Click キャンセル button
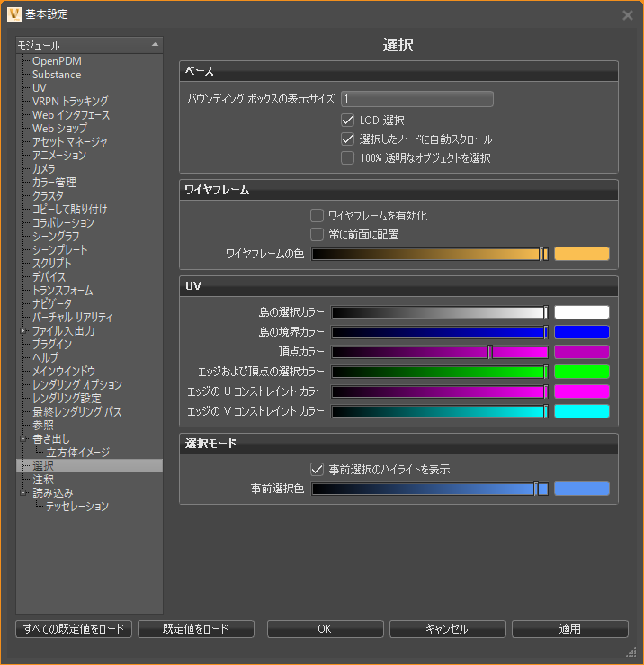Image resolution: width=644 pixels, height=665 pixels. point(447,629)
